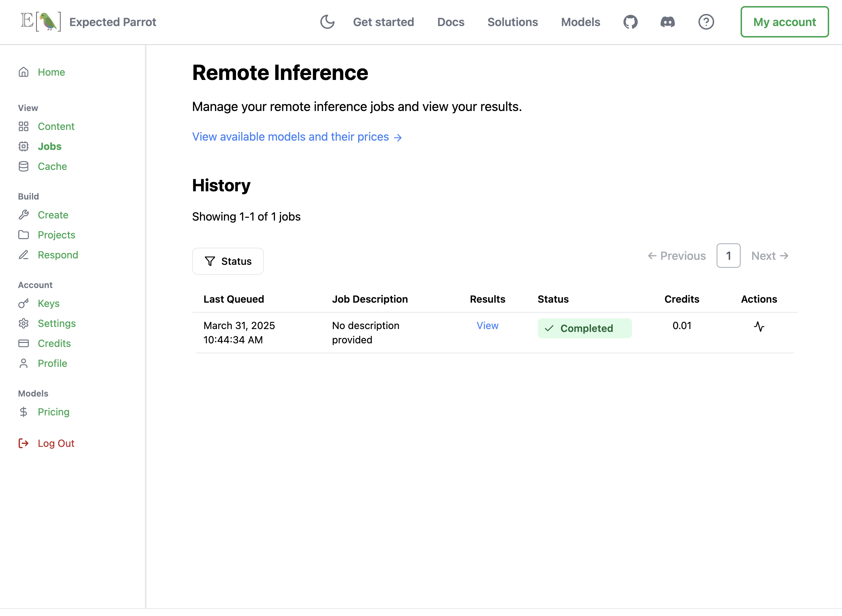
Task: Go to the next page of jobs
Action: coord(770,256)
